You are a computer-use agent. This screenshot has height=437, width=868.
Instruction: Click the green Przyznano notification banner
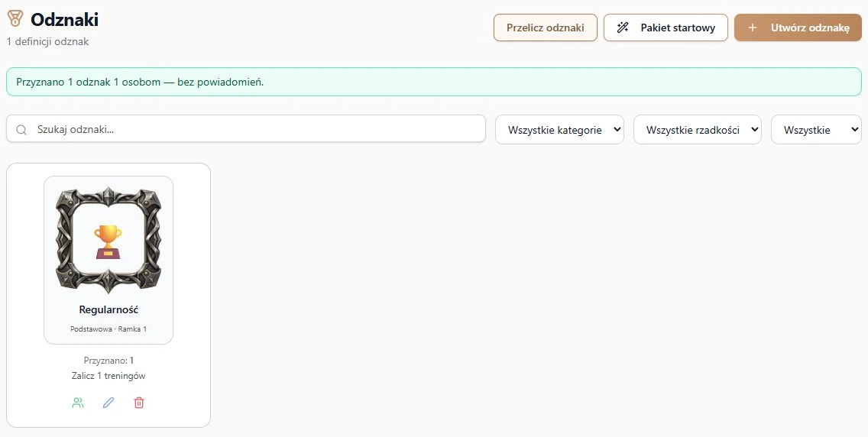(x=433, y=82)
